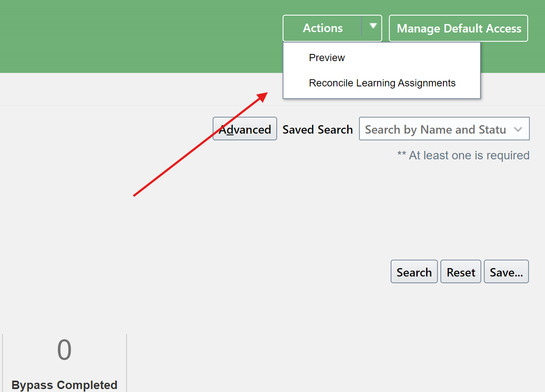This screenshot has height=392, width=545.
Task: Expand the Search by Name and Status list
Action: pyautogui.click(x=518, y=129)
